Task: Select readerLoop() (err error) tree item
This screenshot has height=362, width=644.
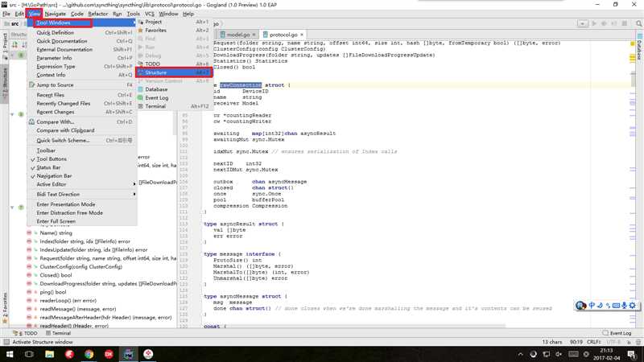Action: point(68,300)
